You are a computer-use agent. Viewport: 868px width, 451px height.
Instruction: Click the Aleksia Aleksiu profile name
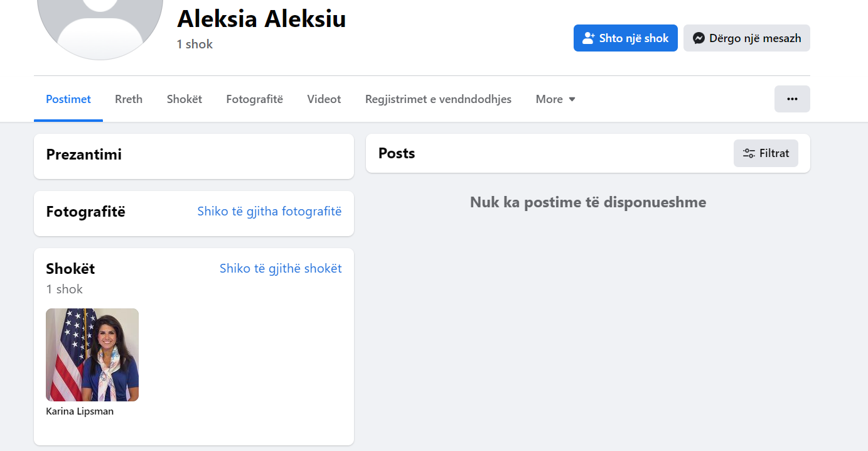pyautogui.click(x=261, y=19)
